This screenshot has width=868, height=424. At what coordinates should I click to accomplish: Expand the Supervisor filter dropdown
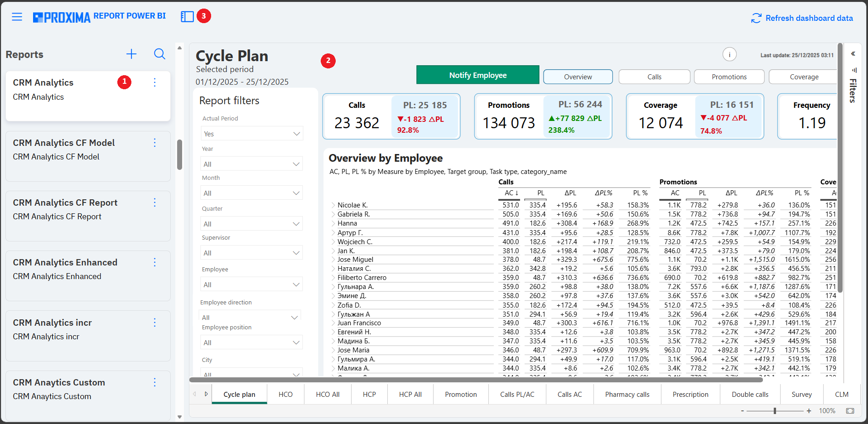click(x=252, y=253)
